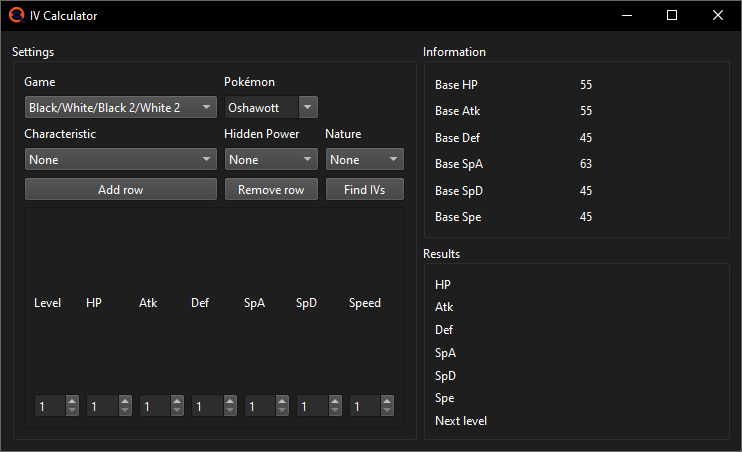Open the Nature dropdown
This screenshot has width=742, height=452.
click(365, 160)
